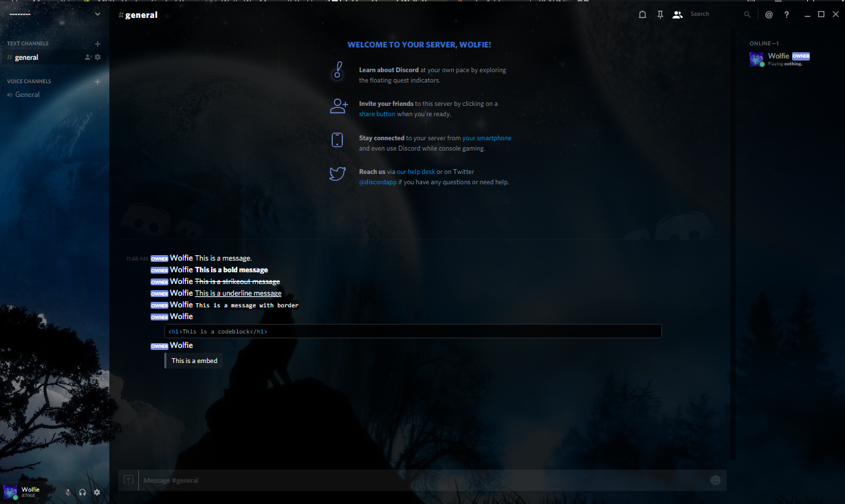This screenshot has width=845, height=504.
Task: Click Wolfie's avatar in member list
Action: 756,59
